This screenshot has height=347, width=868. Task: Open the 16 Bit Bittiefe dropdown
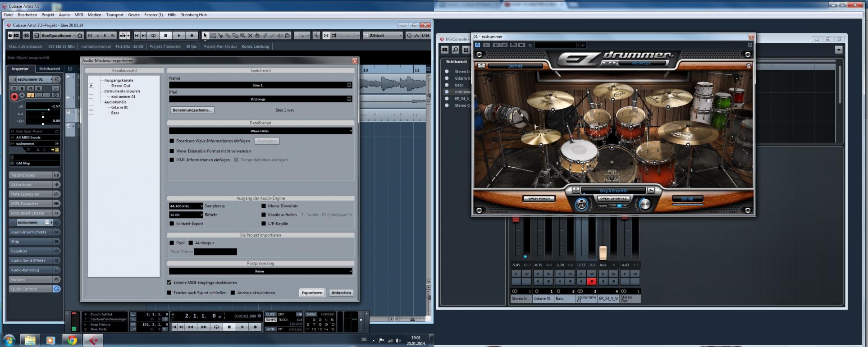186,215
